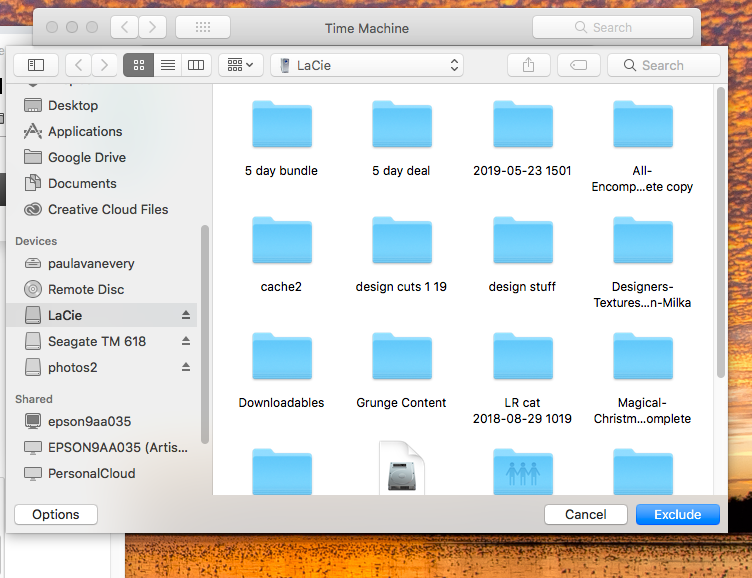The height and width of the screenshot is (578, 752).
Task: Select the shared folder with people icon
Action: (x=523, y=471)
